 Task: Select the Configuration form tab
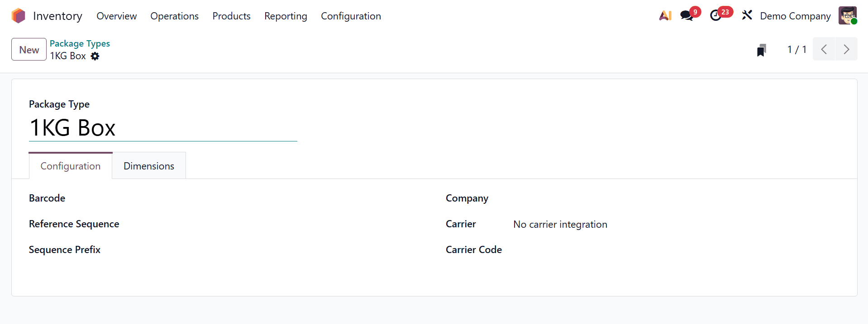pos(71,166)
